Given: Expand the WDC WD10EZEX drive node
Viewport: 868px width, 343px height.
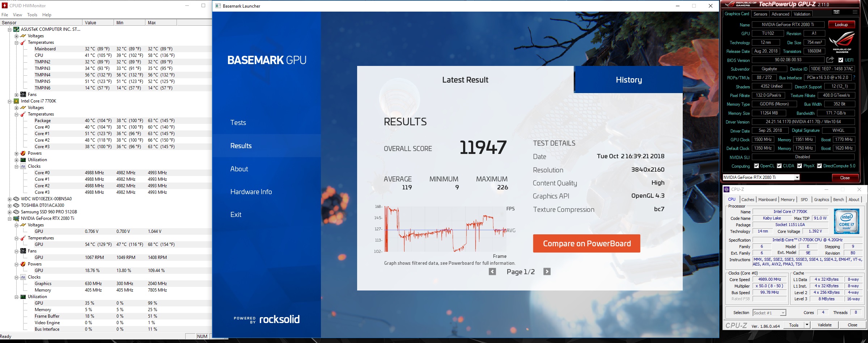Looking at the screenshot, I should (x=10, y=199).
